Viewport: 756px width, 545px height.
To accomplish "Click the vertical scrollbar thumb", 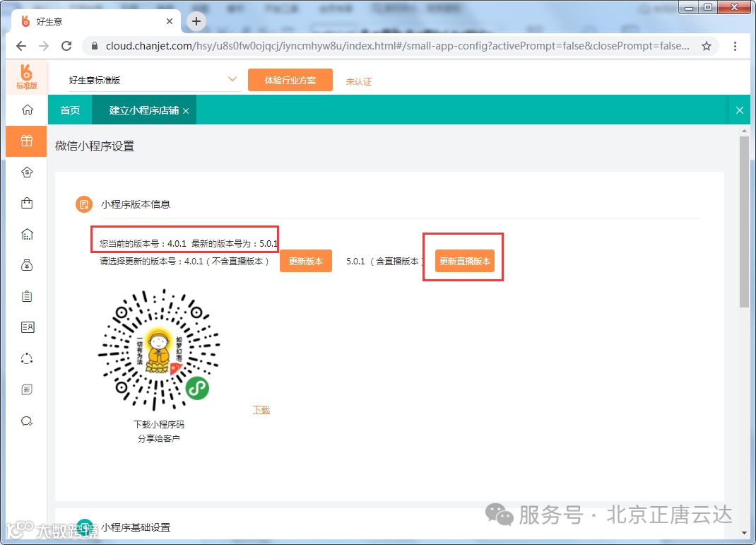I will (x=744, y=222).
